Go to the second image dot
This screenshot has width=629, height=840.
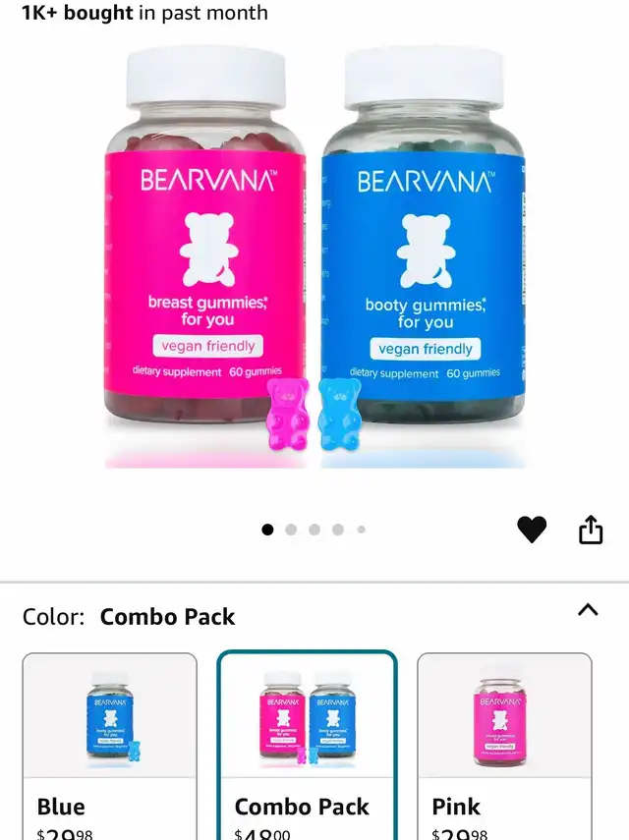coord(291,530)
